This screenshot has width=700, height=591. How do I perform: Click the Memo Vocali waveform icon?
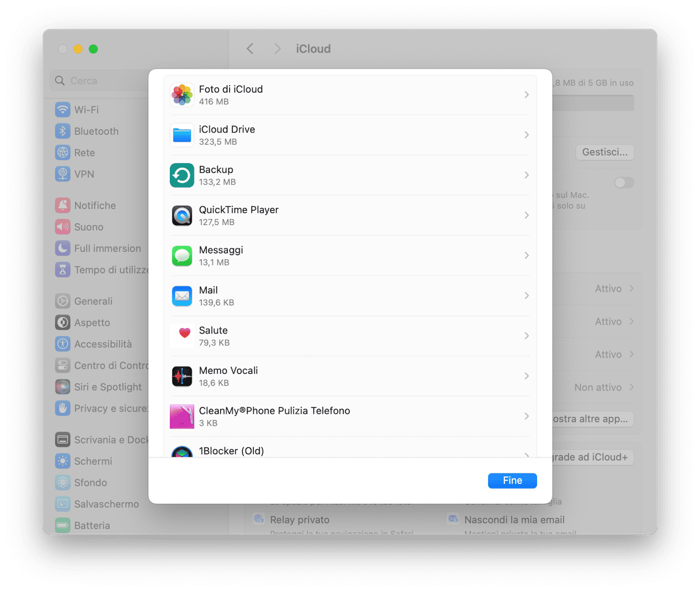click(x=182, y=376)
